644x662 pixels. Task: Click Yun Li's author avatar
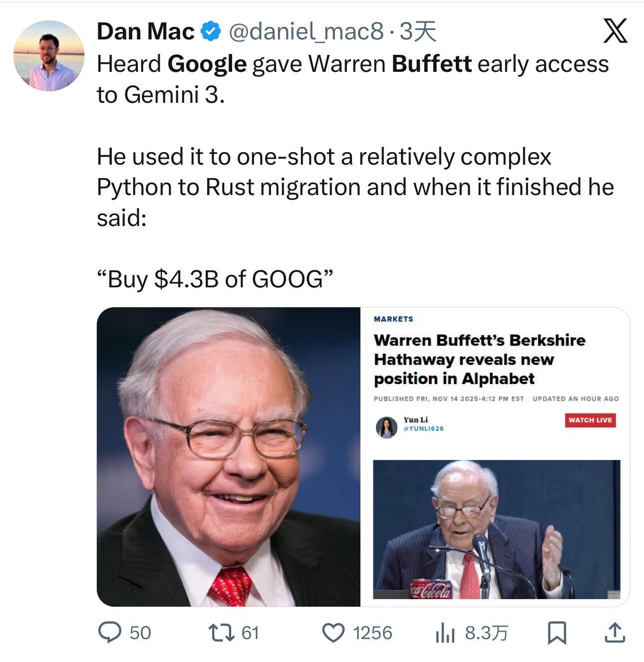(x=386, y=427)
